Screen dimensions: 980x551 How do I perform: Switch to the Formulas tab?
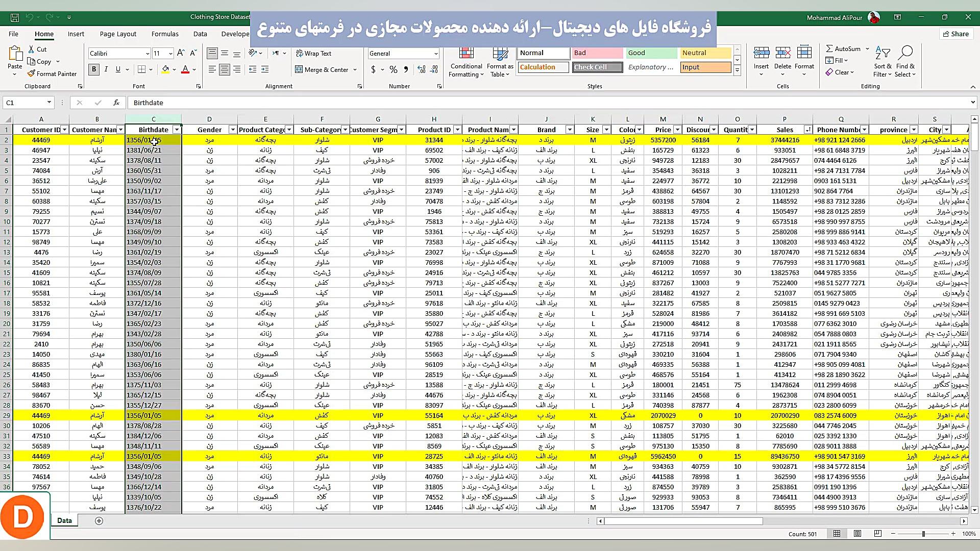coord(165,34)
